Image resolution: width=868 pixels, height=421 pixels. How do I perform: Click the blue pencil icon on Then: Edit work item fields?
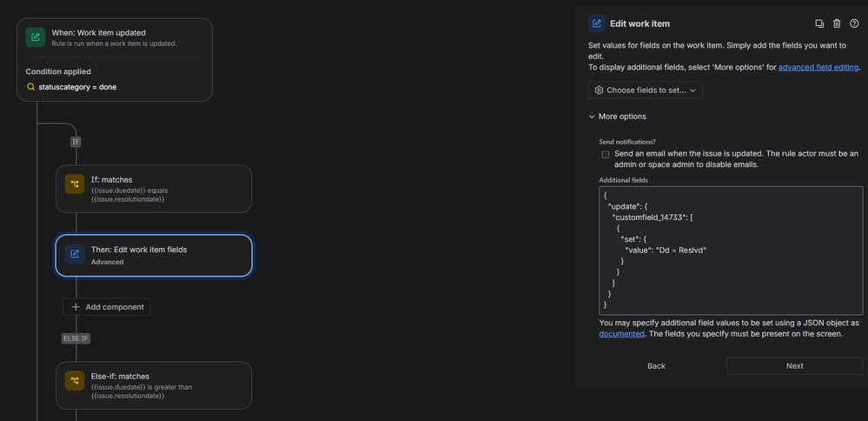(75, 254)
